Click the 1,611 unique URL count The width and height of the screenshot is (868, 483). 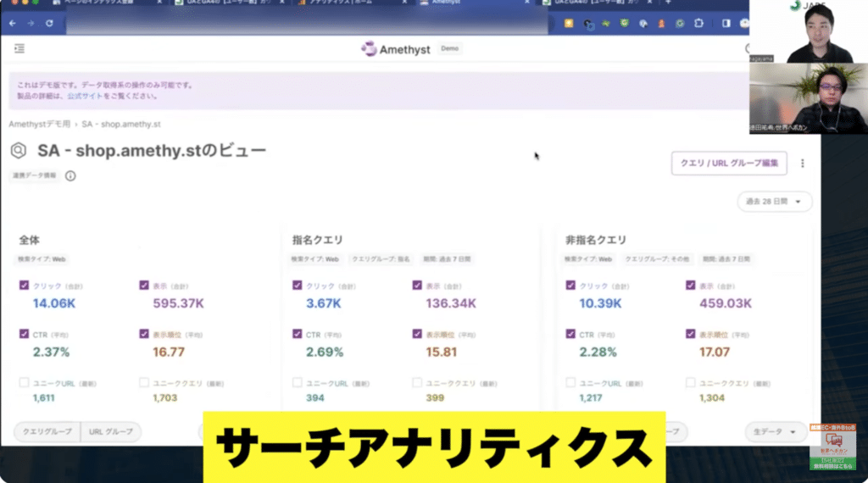point(44,397)
